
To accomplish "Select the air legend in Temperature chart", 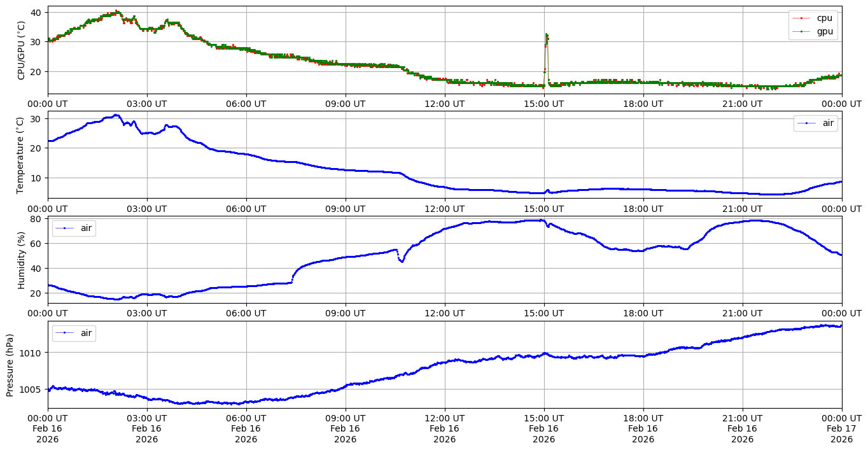I will pos(828,123).
